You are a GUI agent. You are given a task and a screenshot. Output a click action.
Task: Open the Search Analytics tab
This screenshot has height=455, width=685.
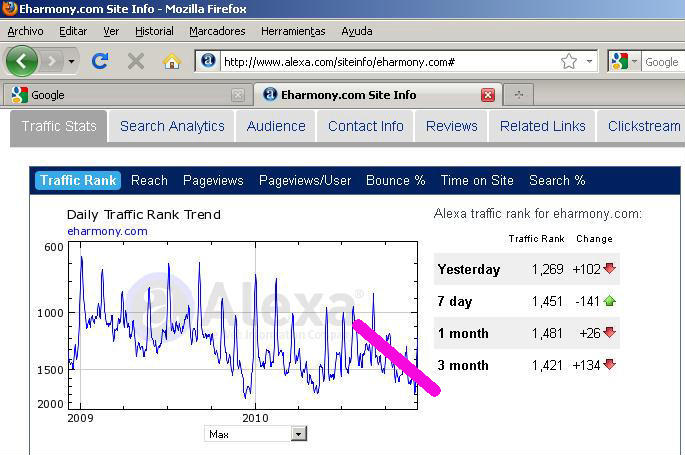(172, 126)
